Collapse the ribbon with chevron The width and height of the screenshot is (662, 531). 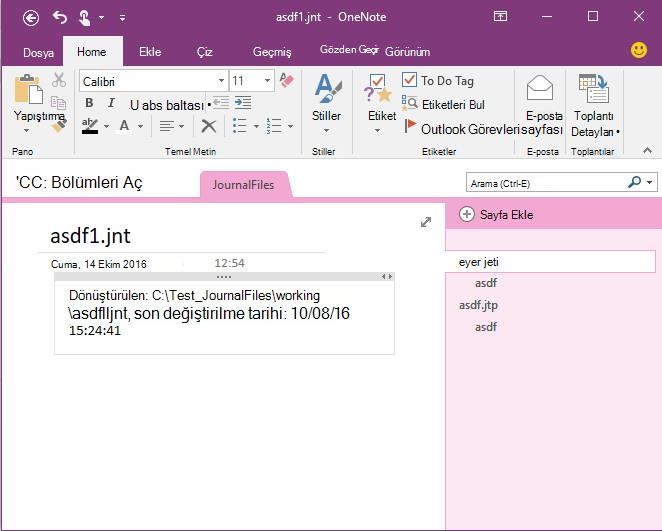tap(647, 150)
